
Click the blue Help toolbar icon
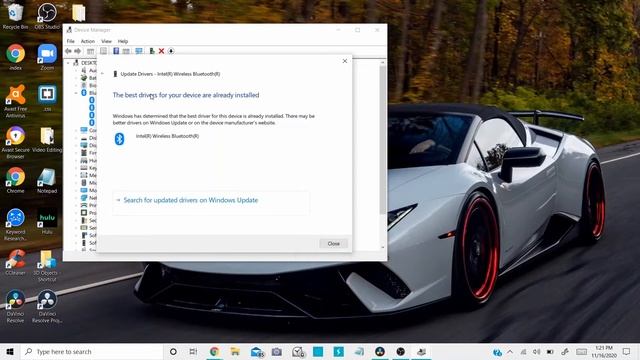point(116,51)
